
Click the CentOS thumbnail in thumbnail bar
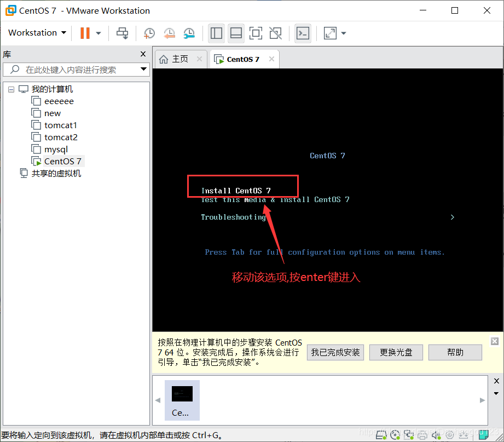(x=182, y=400)
